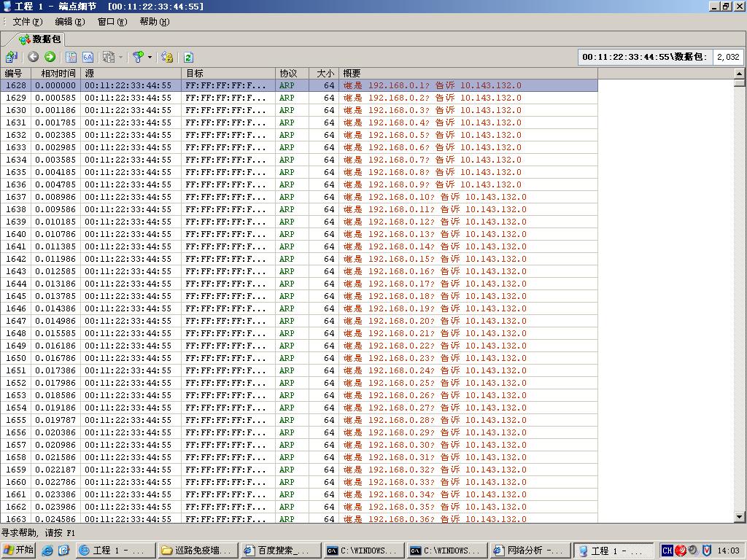
Task: Click the scrollbar up arrow
Action: tap(739, 74)
